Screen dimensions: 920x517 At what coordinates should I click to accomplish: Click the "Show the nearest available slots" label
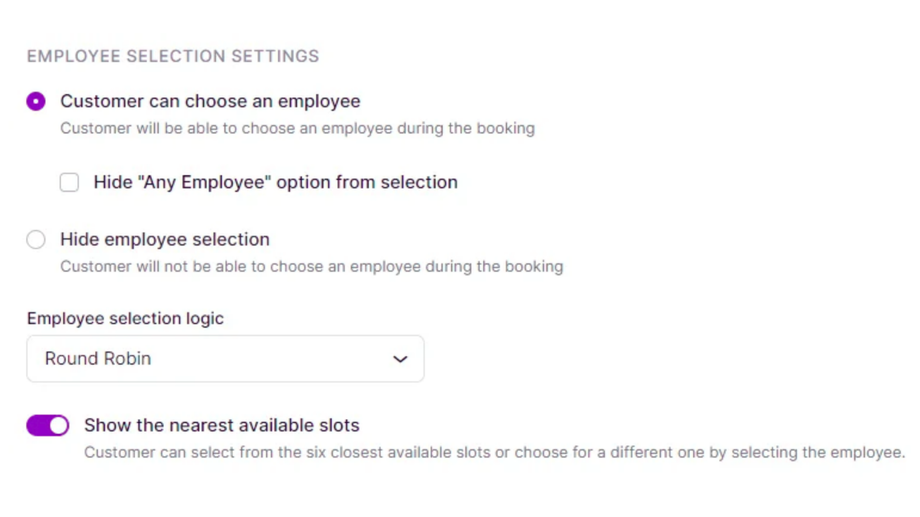[221, 426]
